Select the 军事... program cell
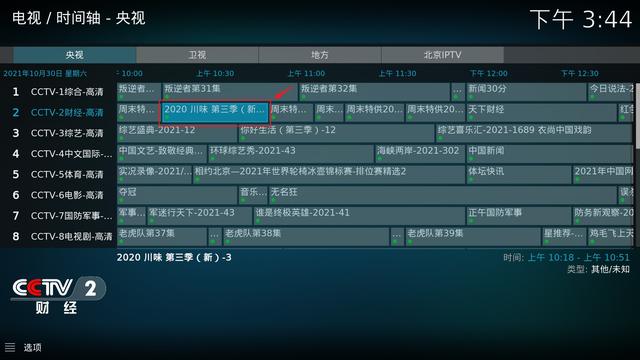640x360 pixels. tap(131, 216)
